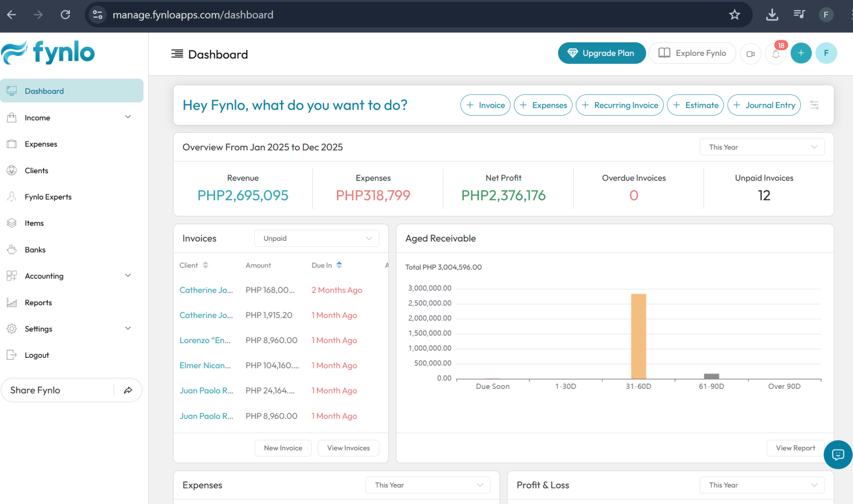Image resolution: width=853 pixels, height=504 pixels.
Task: Open notifications bell with 18 badge
Action: point(776,53)
